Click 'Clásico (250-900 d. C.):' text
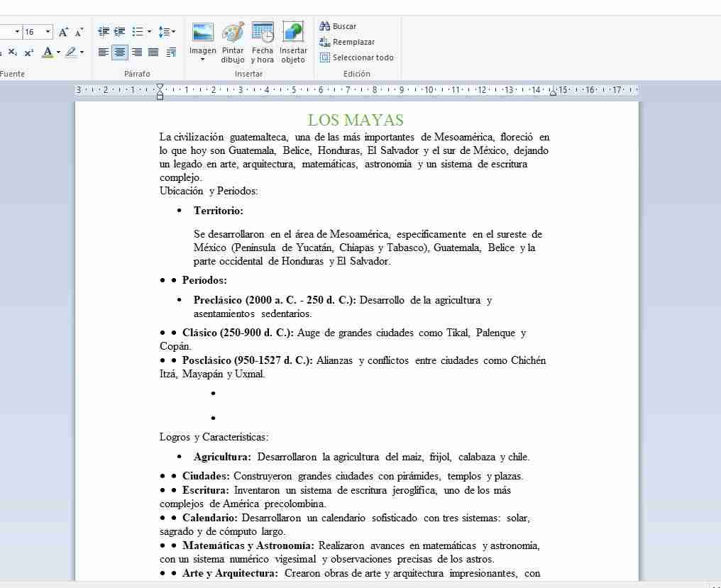Screen dimensions: 721x588 (x=238, y=333)
